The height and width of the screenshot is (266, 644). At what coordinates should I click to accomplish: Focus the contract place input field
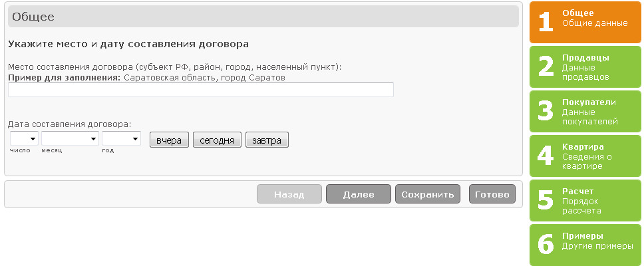[201, 90]
